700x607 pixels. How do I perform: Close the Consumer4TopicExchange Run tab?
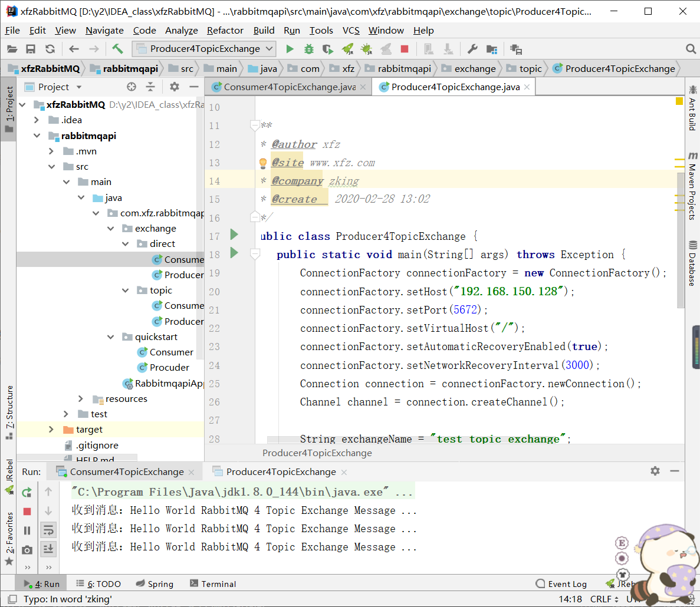click(x=192, y=472)
